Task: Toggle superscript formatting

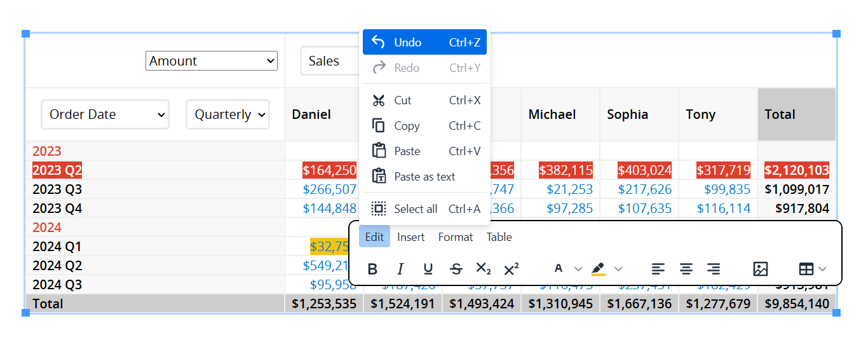Action: [x=512, y=269]
